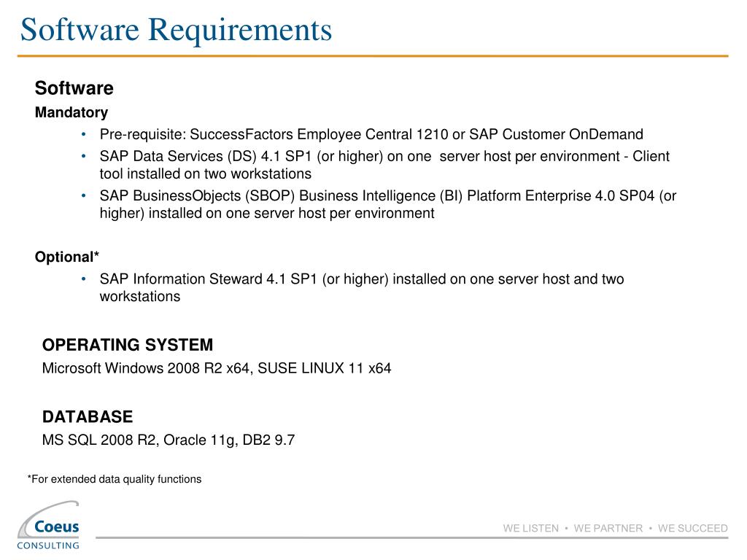This screenshot has height=560, width=747.
Task: Click the Coeus Consulting logo
Action: (48, 526)
